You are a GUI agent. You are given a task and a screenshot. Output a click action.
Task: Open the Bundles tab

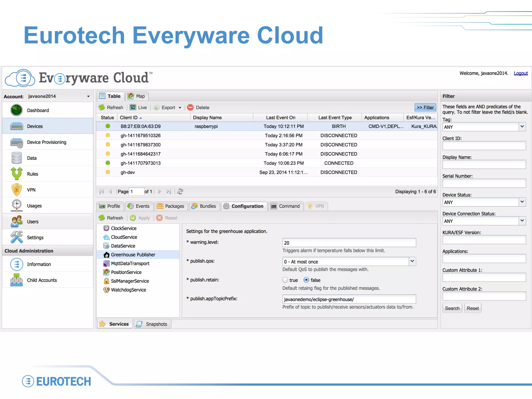(204, 206)
